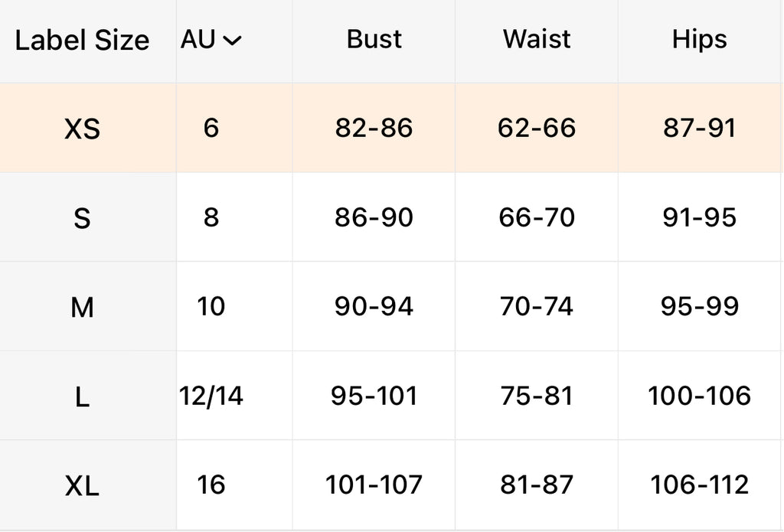Open the AU region dropdown chevron
The width and height of the screenshot is (784, 532).
(x=231, y=41)
